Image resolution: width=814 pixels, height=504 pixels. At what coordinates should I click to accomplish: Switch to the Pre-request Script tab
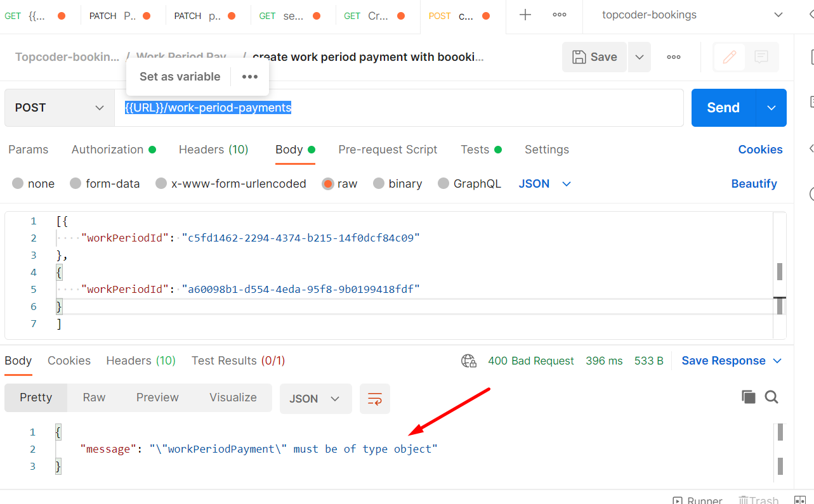tap(388, 150)
